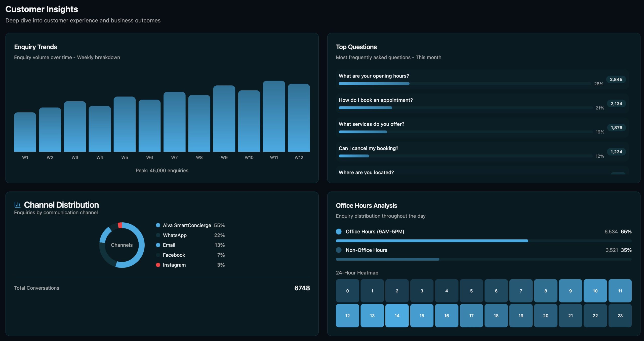The width and height of the screenshot is (644, 341).
Task: Click the red Instagram legend dot
Action: tap(158, 265)
